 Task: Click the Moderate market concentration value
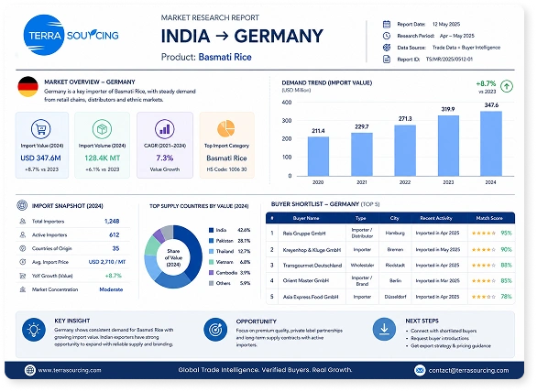pos(111,289)
